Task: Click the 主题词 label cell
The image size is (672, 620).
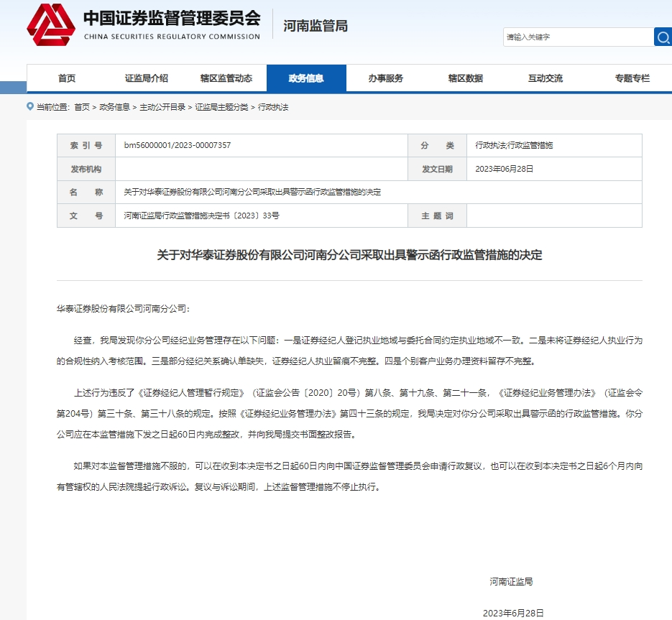Action: pos(437,216)
